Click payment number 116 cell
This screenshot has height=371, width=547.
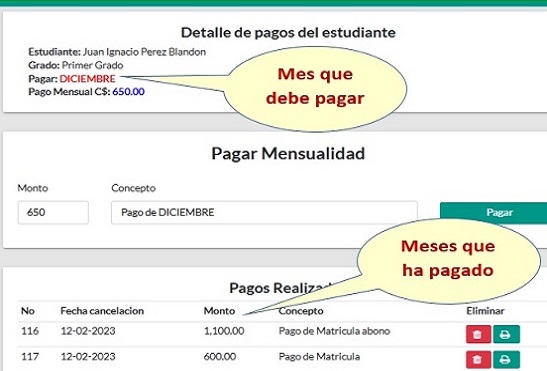(x=30, y=331)
